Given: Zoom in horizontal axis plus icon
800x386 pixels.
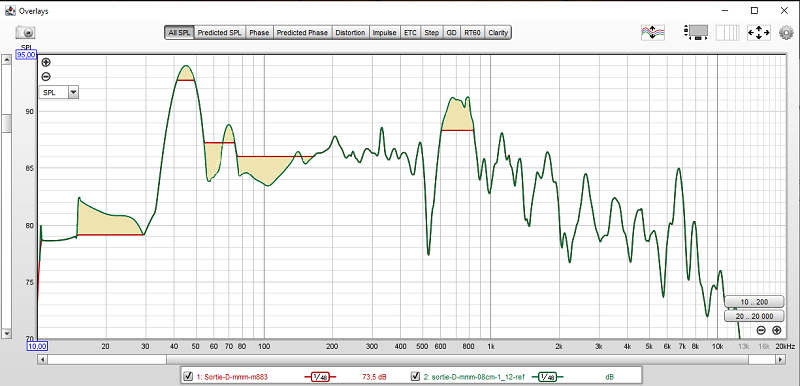Looking at the screenshot, I should [x=777, y=330].
